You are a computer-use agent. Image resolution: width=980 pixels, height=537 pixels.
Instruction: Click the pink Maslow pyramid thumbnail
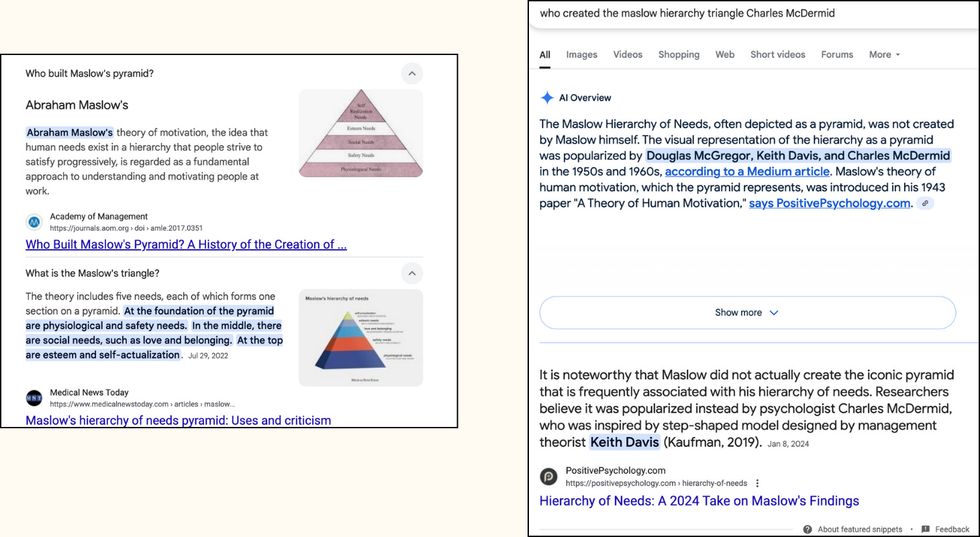(361, 133)
